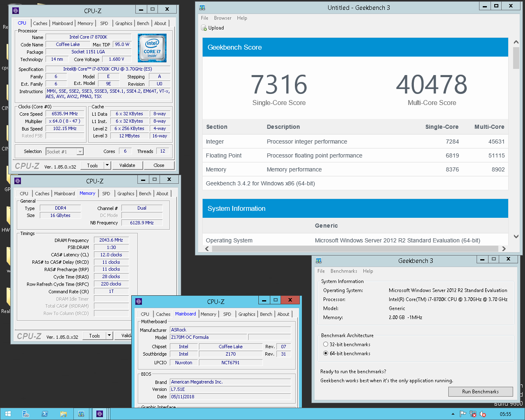The image size is (525, 420).
Task: Click the 7316 Single-Core Score
Action: (279, 84)
